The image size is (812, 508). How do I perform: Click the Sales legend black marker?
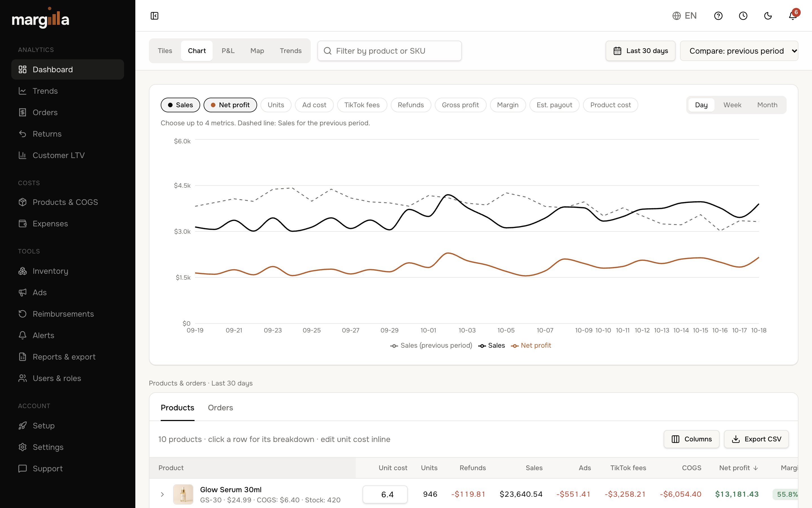point(482,346)
